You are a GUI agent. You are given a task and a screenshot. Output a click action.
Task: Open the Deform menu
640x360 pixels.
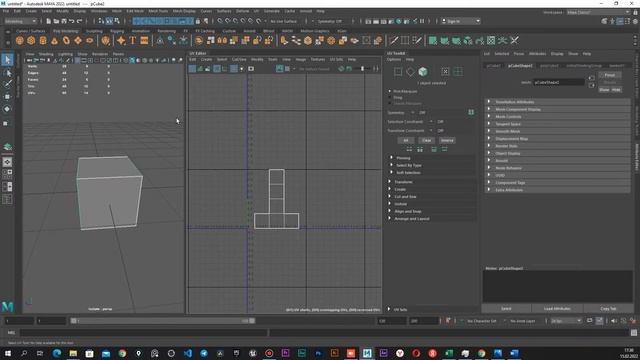pyautogui.click(x=242, y=11)
